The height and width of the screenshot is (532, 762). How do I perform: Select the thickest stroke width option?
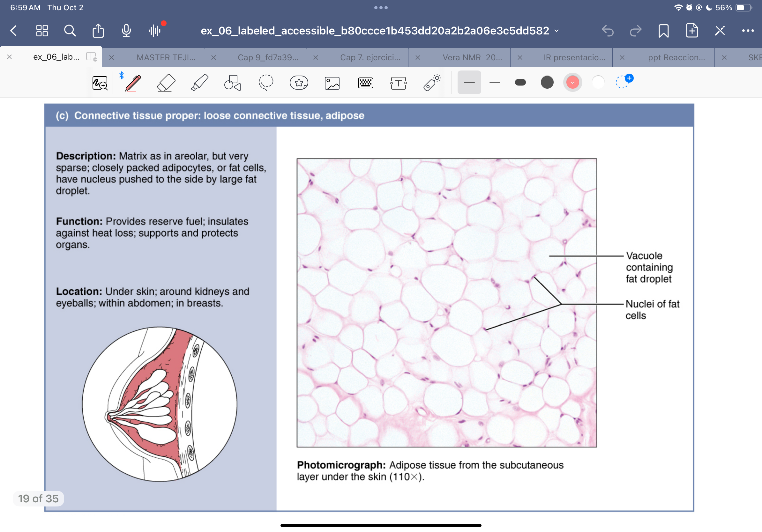tap(520, 82)
